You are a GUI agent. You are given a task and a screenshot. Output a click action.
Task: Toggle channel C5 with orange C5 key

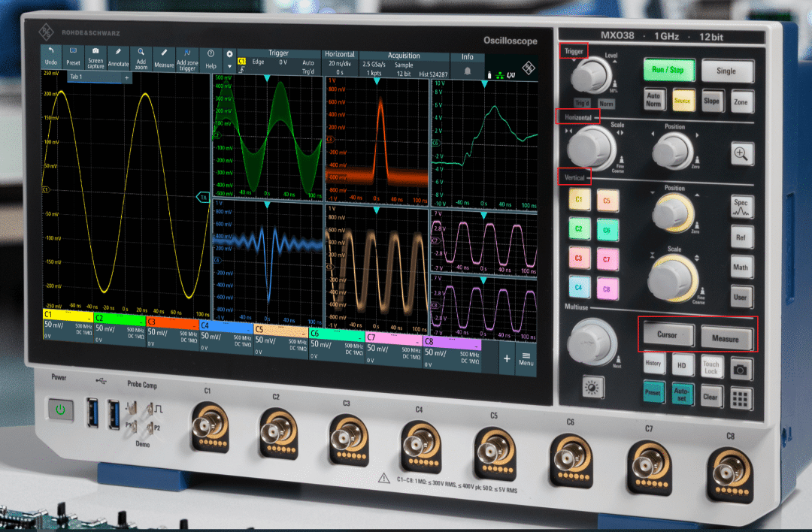coord(607,201)
